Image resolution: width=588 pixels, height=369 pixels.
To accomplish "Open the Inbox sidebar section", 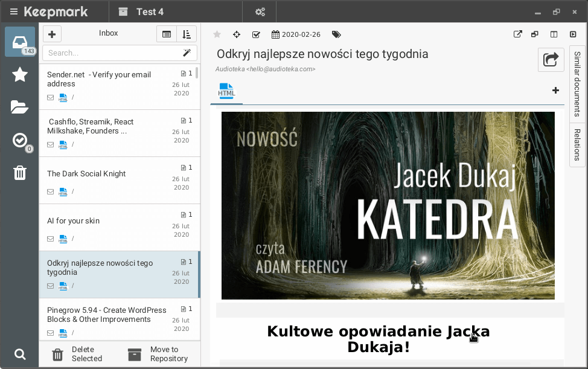I will 20,42.
